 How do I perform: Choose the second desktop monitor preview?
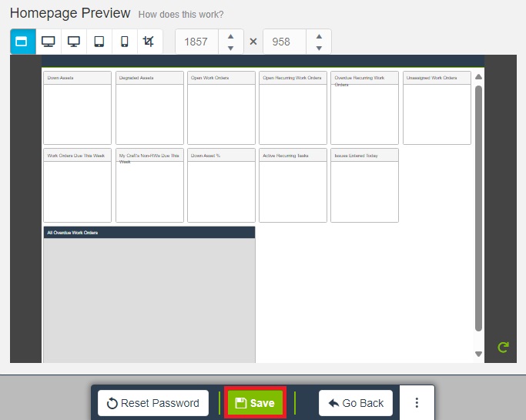click(74, 42)
